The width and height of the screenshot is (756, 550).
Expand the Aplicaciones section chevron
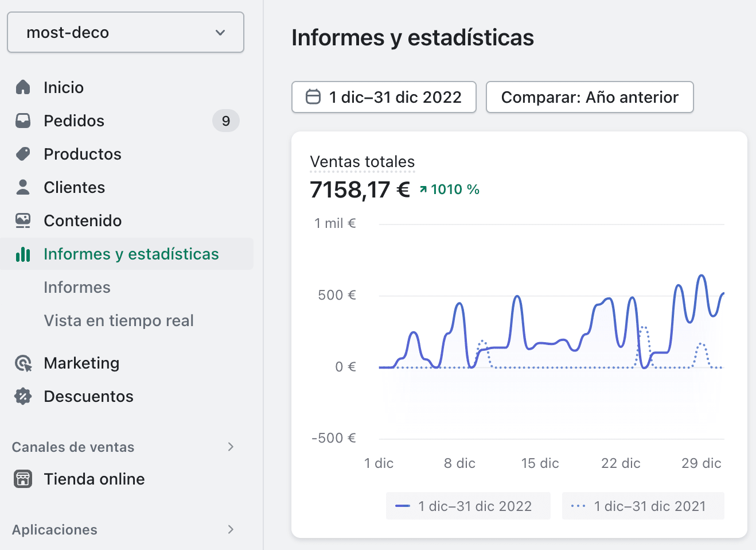click(x=231, y=529)
